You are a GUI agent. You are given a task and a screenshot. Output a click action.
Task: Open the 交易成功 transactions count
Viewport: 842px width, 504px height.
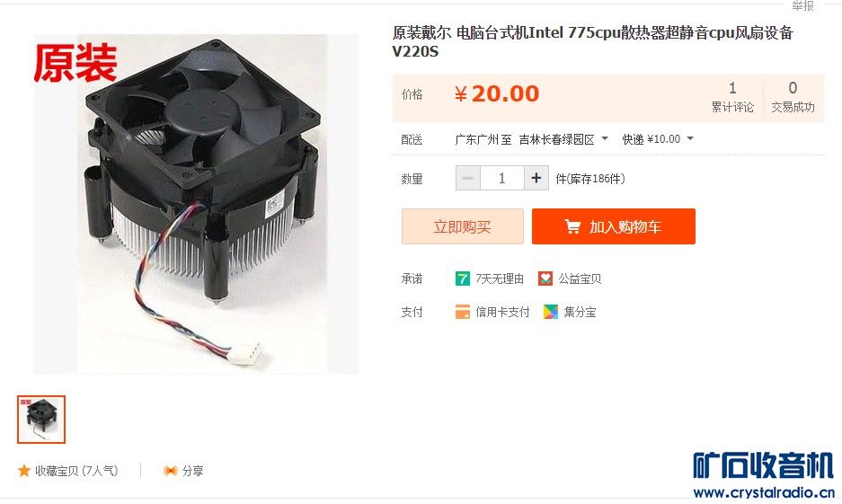793,97
